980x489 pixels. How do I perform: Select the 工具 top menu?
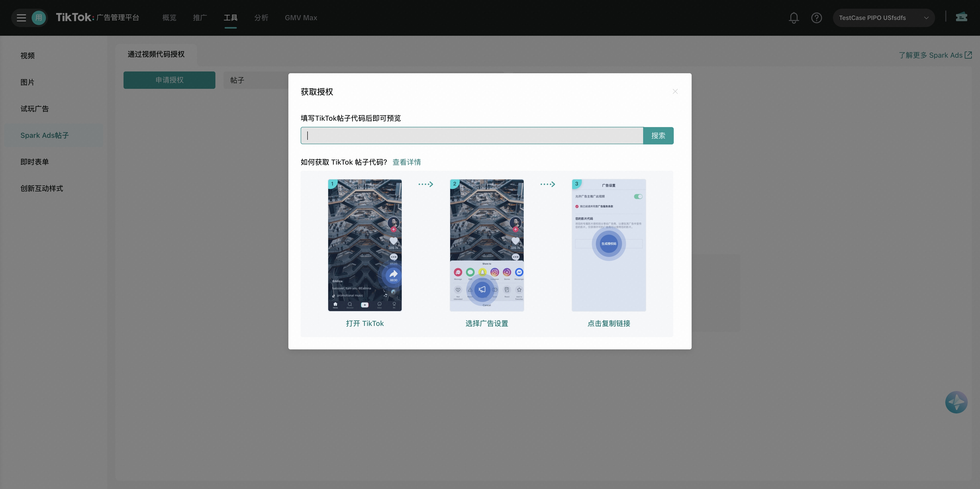coord(230,18)
